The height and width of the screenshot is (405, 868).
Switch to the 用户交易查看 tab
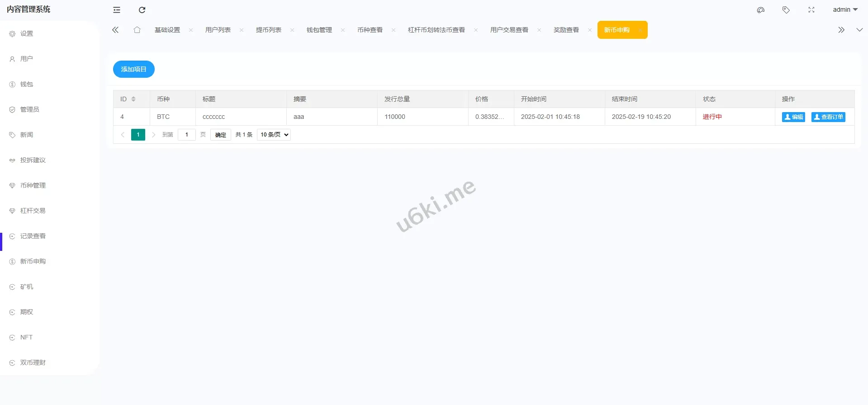(509, 30)
